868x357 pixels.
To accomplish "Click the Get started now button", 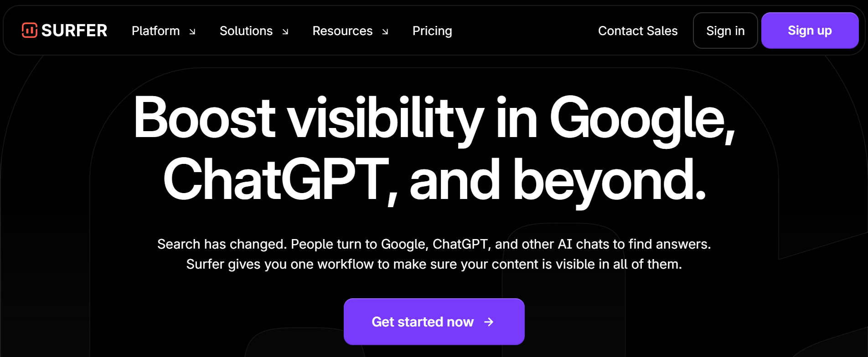I will pos(422,322).
